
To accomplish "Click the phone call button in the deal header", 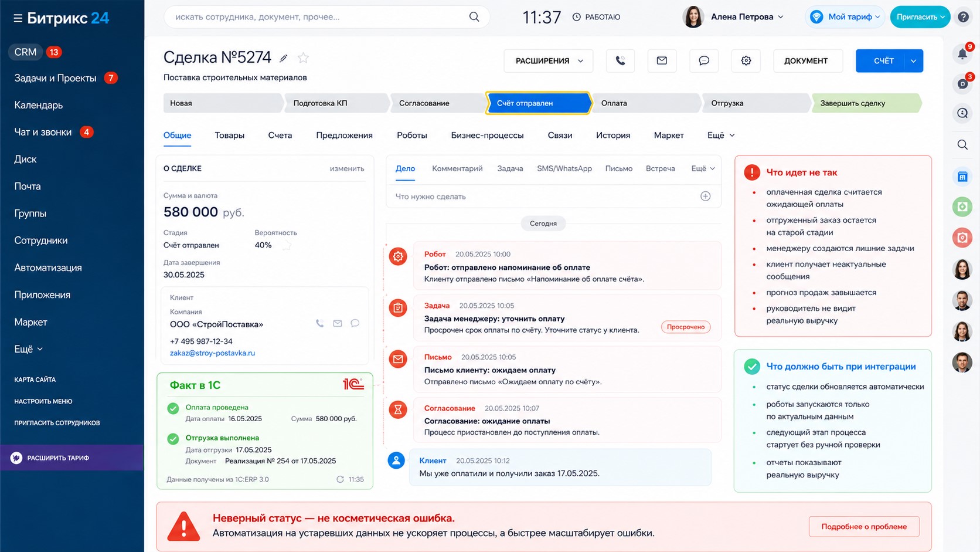I will (x=620, y=60).
